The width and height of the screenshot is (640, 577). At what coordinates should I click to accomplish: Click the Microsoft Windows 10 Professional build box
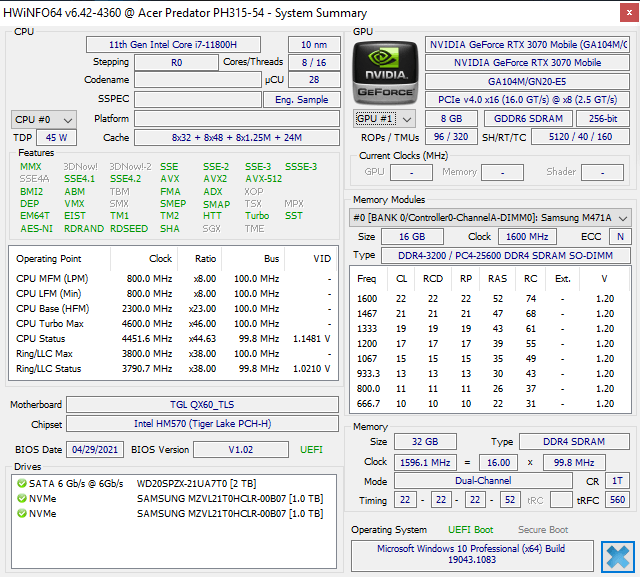coord(472,556)
